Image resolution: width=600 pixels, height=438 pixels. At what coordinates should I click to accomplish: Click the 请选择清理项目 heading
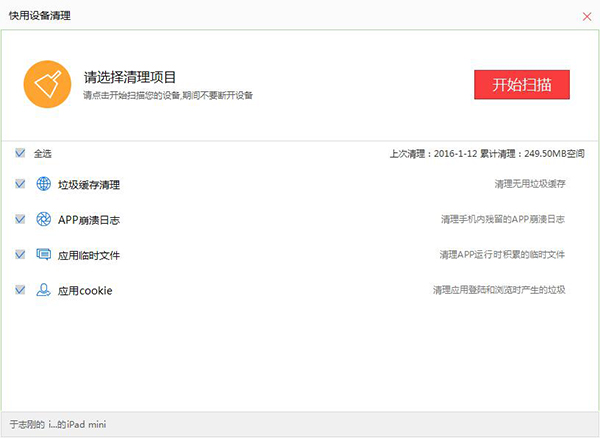click(130, 77)
